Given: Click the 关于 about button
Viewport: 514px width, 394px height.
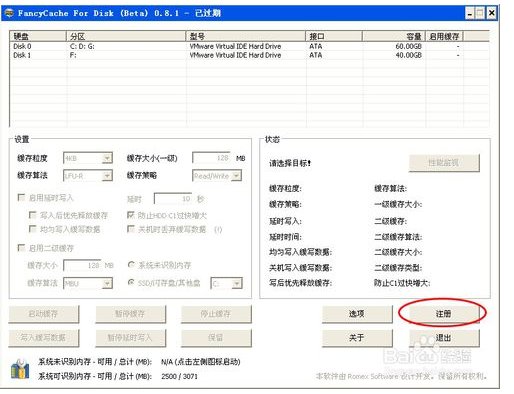Looking at the screenshot, I should tap(357, 338).
